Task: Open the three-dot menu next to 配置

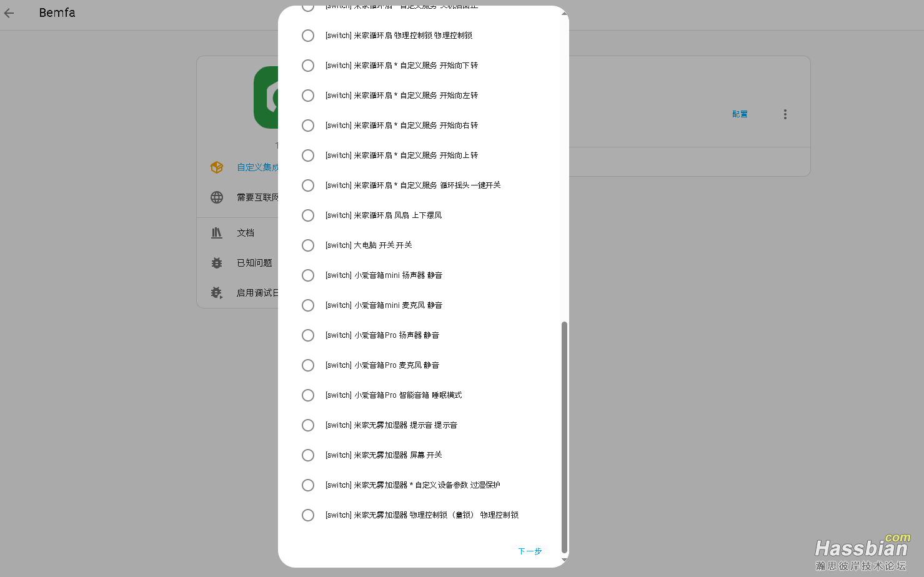Action: (x=785, y=114)
